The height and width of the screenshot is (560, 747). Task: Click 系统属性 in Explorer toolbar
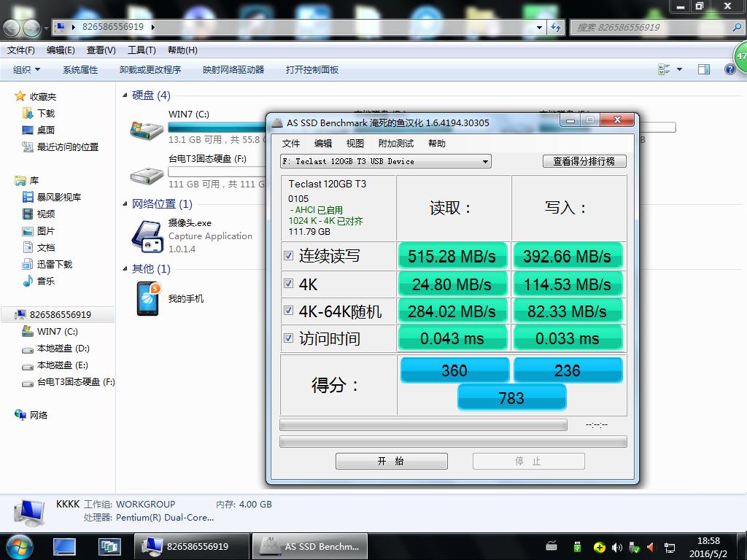click(x=80, y=69)
